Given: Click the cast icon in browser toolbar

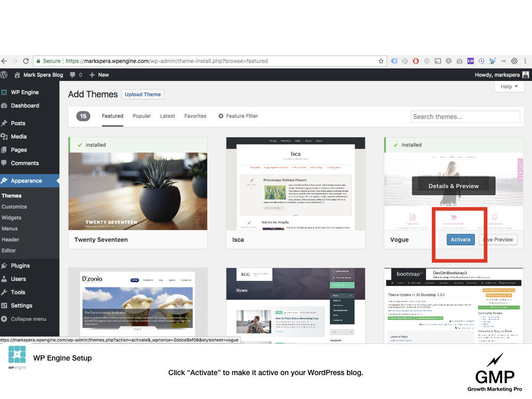Looking at the screenshot, I should click(437, 61).
